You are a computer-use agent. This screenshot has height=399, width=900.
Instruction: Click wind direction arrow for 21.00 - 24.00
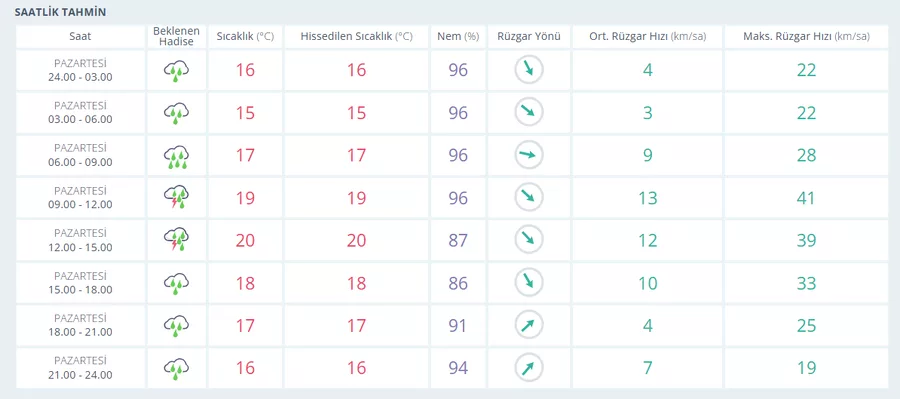[529, 368]
